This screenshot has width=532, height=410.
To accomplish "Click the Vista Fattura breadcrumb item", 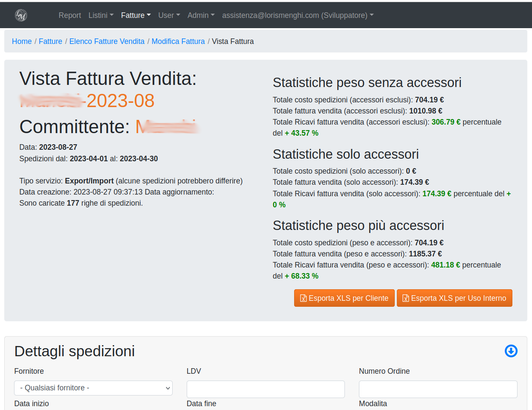I will (x=233, y=41).
